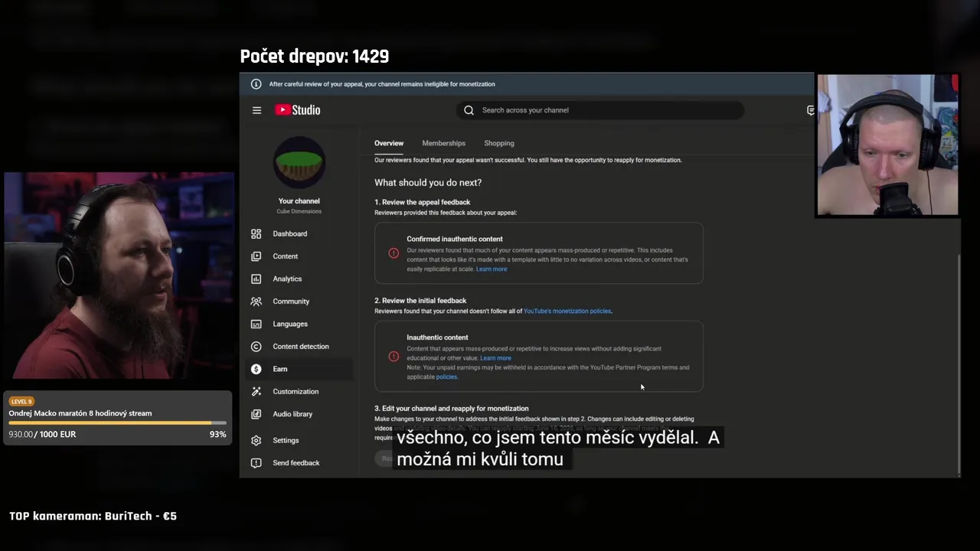Click the Cube Dimensions channel name
Viewport: 980px width, 551px height.
[x=299, y=211]
